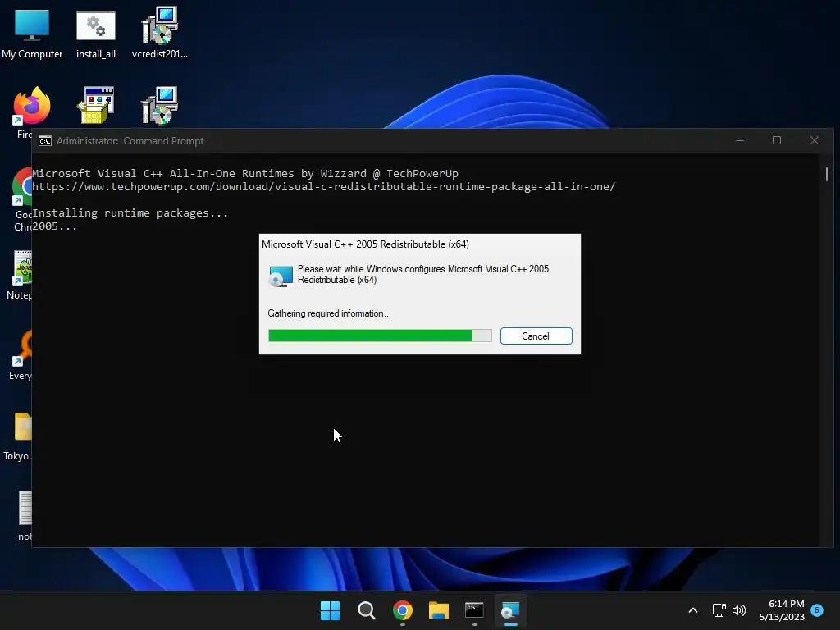Switch to Chrome in the taskbar
This screenshot has height=630, width=840.
[402, 610]
